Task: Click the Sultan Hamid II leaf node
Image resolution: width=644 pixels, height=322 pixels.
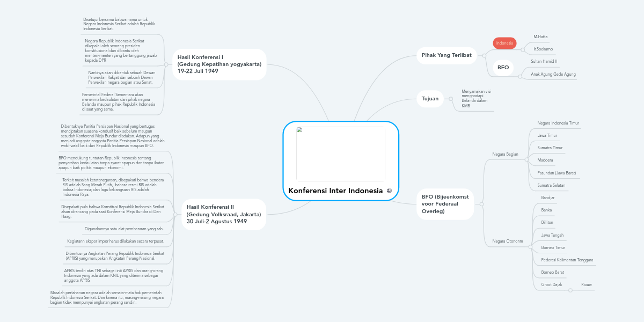Action: [x=544, y=62]
